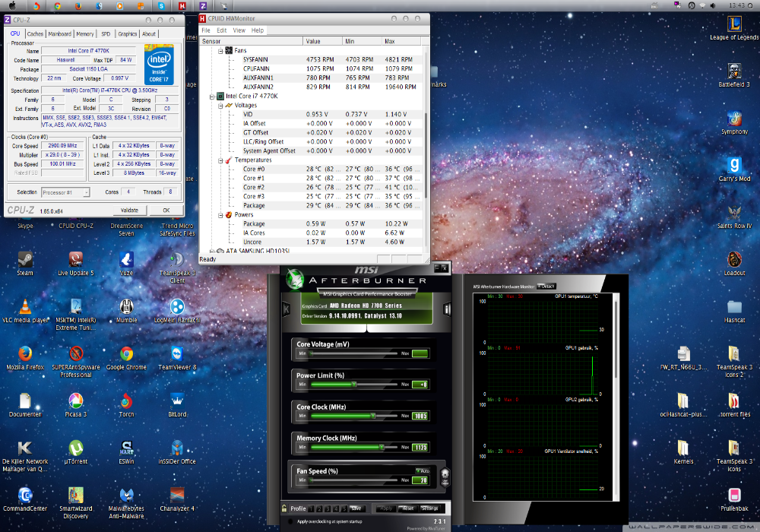The height and width of the screenshot is (532, 760).
Task: Select profile slot 1 in Afterburner
Action: 312,508
